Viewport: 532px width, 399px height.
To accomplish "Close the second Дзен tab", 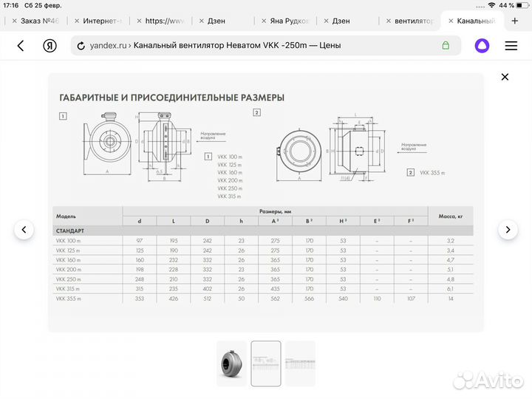I will [326, 21].
